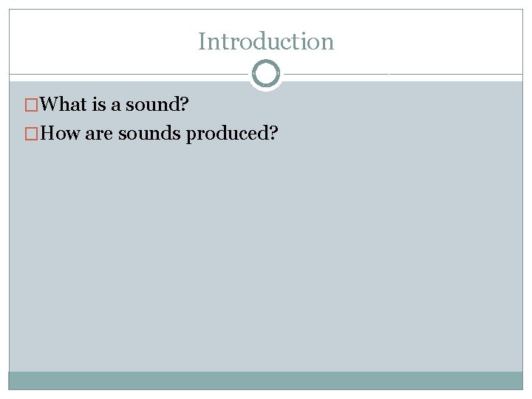Click the word "are" in second bullet
Viewport: 532px width, 399px height.
pos(99,134)
